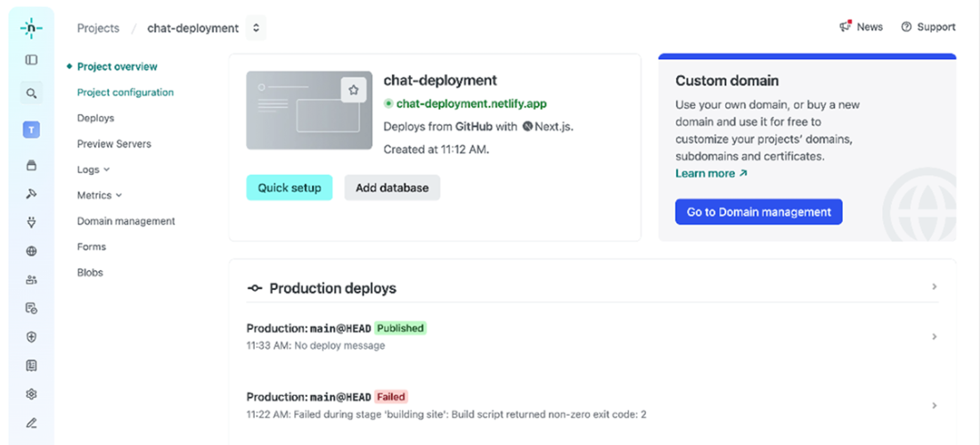Star the chat-deployment project
Screen dimensions: 980x445
click(354, 90)
